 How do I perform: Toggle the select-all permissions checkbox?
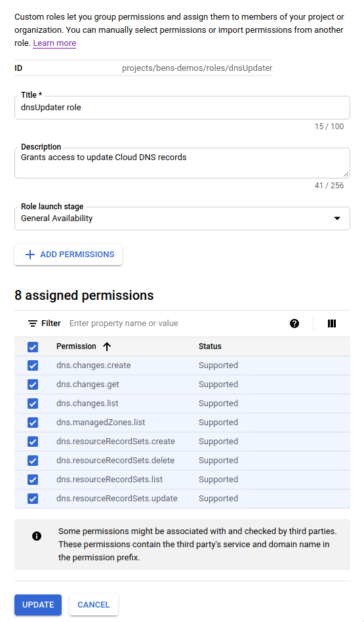click(33, 346)
